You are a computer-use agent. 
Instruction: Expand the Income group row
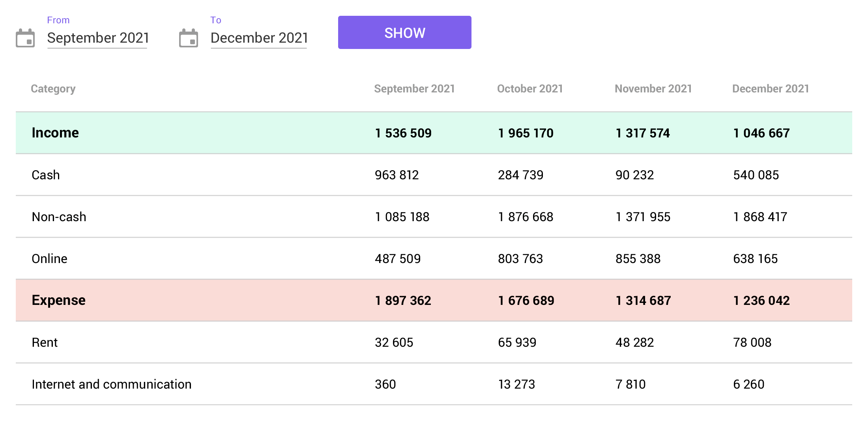[55, 133]
